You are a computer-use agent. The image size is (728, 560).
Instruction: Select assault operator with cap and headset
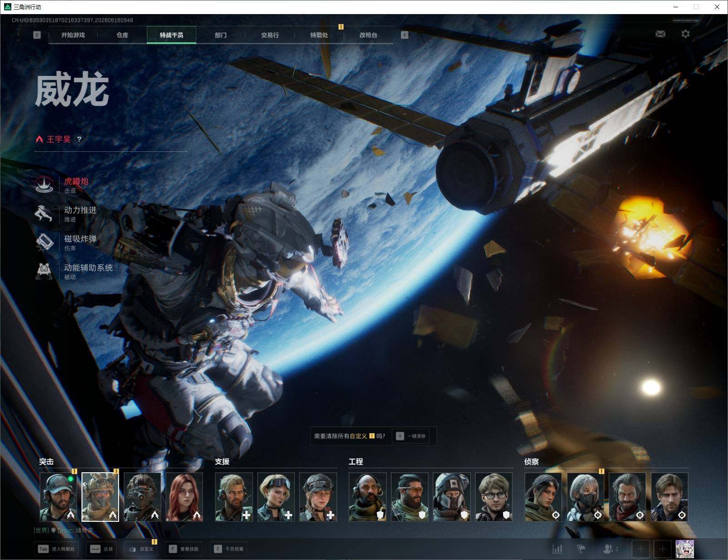[x=58, y=497]
